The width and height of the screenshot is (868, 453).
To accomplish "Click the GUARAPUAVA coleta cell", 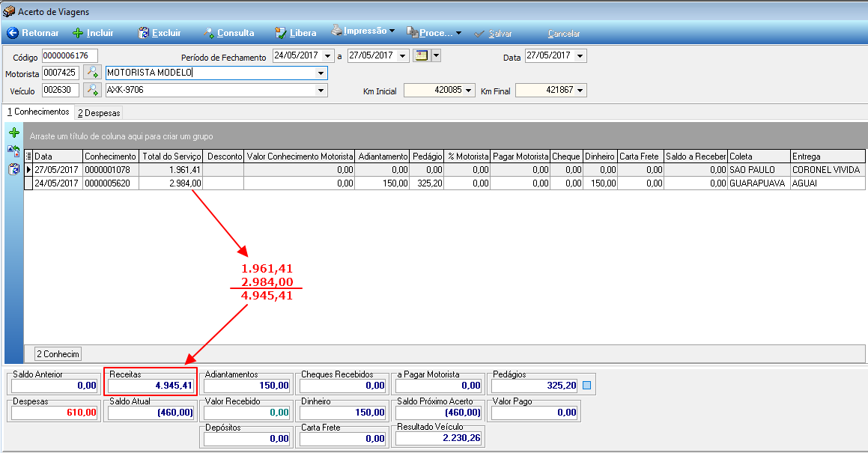I will click(759, 183).
